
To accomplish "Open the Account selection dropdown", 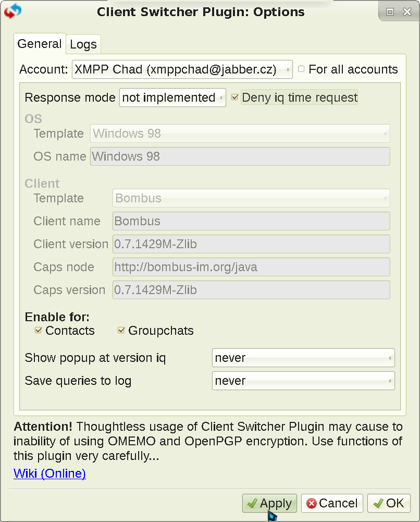I will click(182, 69).
